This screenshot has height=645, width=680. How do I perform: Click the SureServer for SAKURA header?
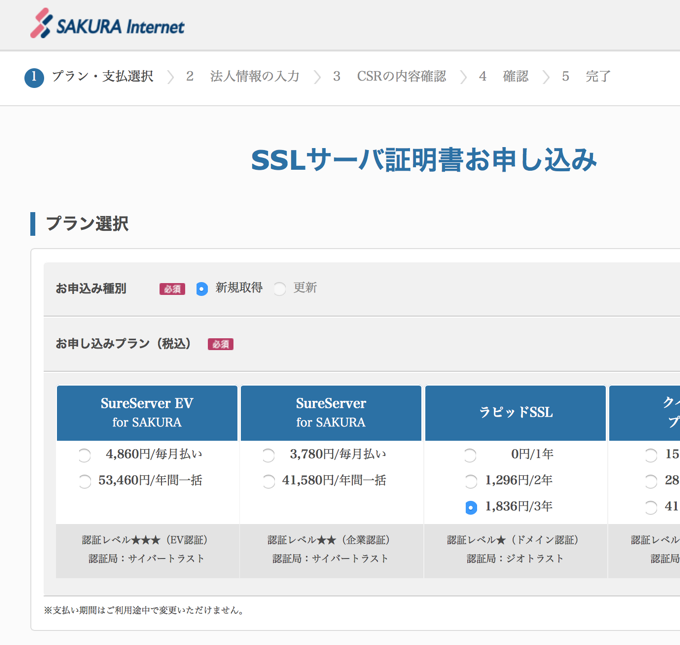pos(331,413)
